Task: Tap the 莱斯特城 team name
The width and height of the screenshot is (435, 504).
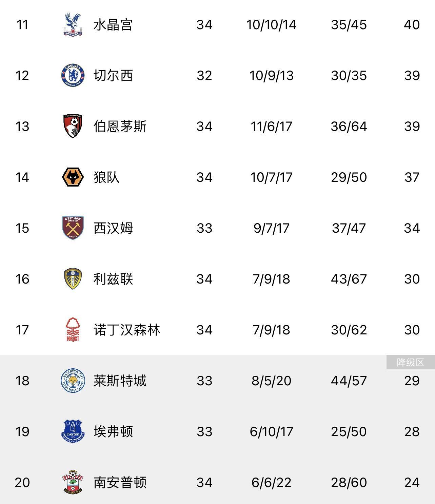Action: pos(120,381)
